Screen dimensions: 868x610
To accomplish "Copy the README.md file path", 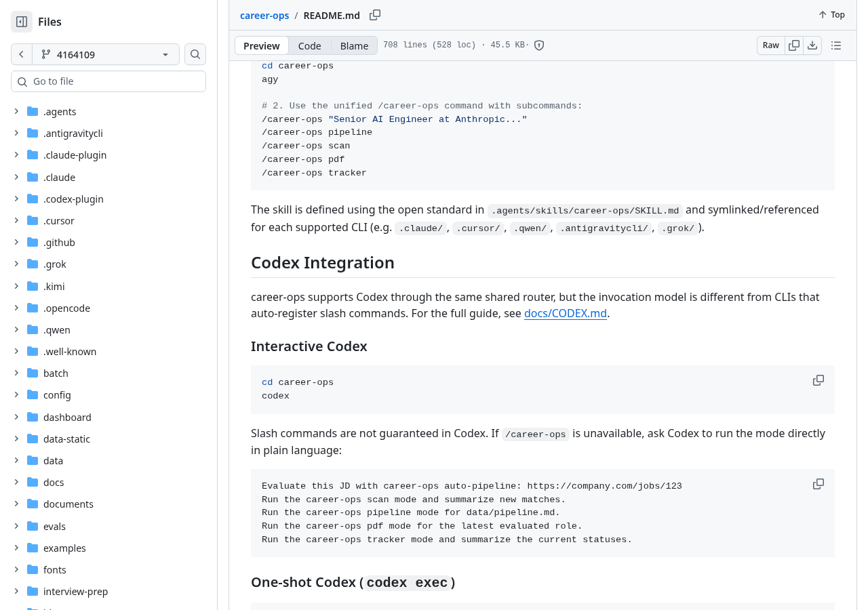I will pyautogui.click(x=375, y=15).
